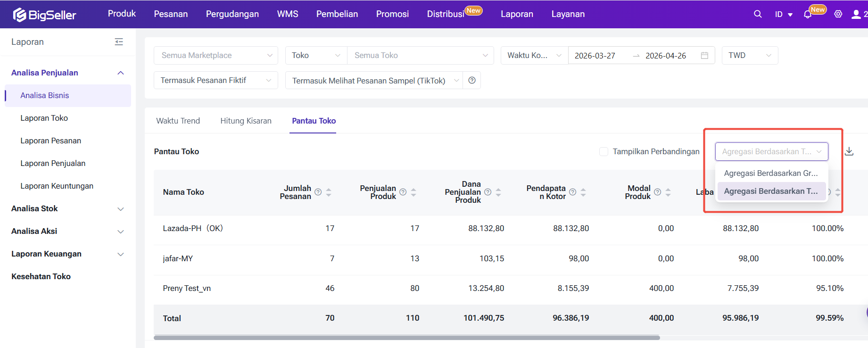
Task: Enable Tampilkan Perbandingan checkbox
Action: 603,151
